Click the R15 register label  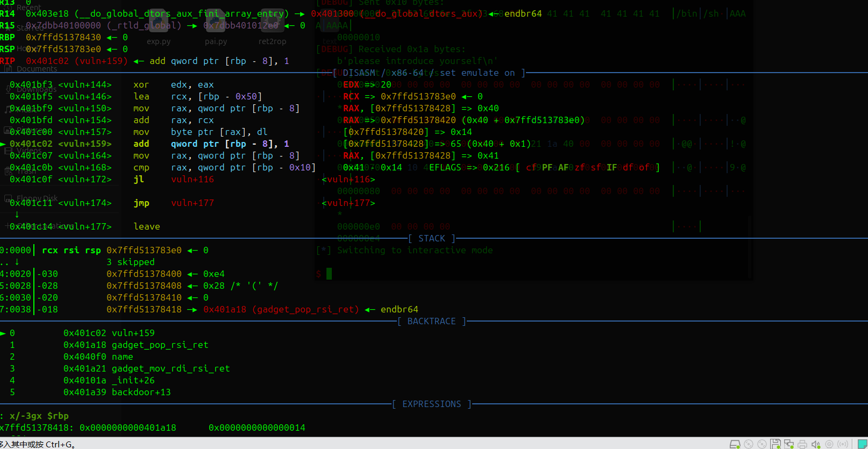tap(8, 25)
